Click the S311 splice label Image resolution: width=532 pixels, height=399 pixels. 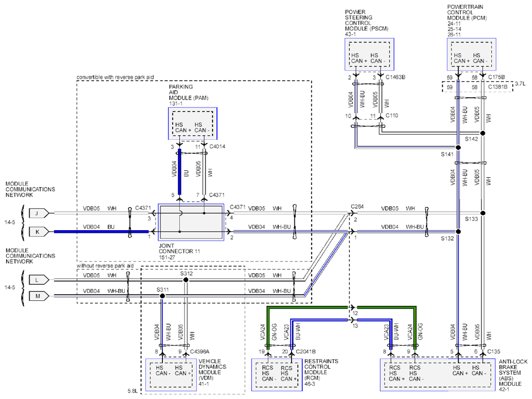click(162, 290)
